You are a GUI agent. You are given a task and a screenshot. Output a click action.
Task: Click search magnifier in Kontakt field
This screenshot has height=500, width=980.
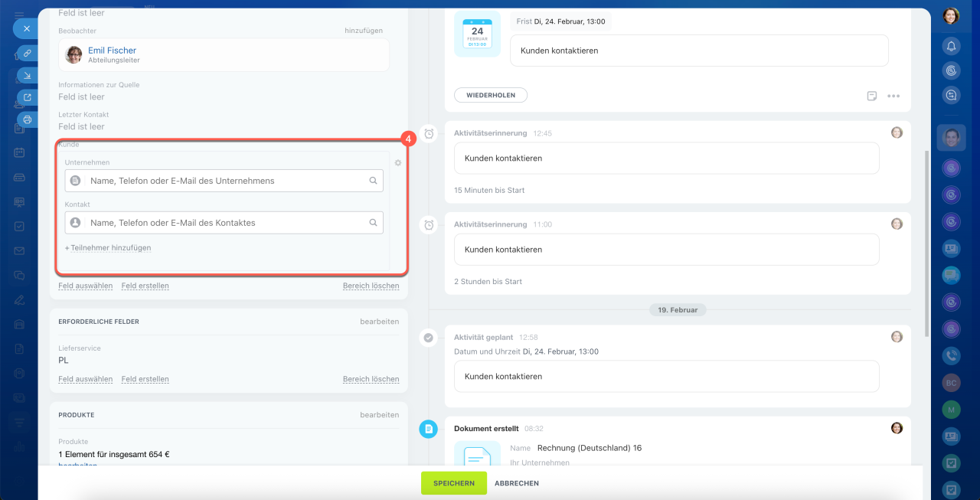click(x=374, y=223)
